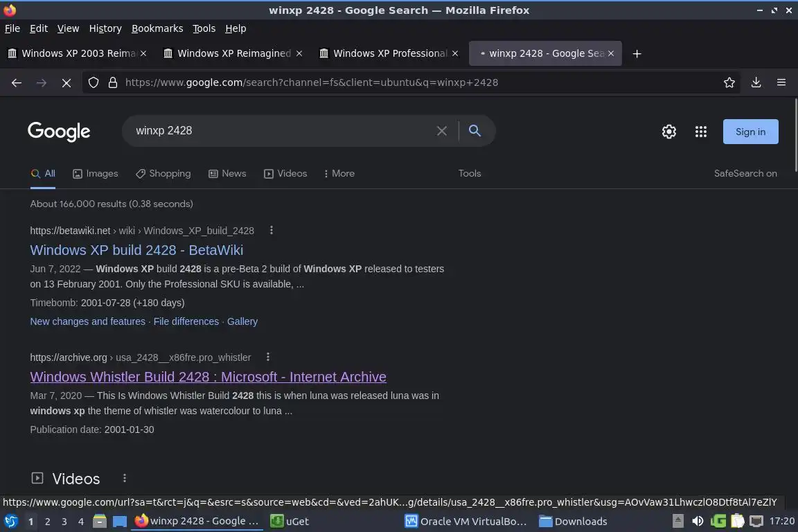Open the Tools search options
This screenshot has width=798, height=532.
[x=470, y=174]
